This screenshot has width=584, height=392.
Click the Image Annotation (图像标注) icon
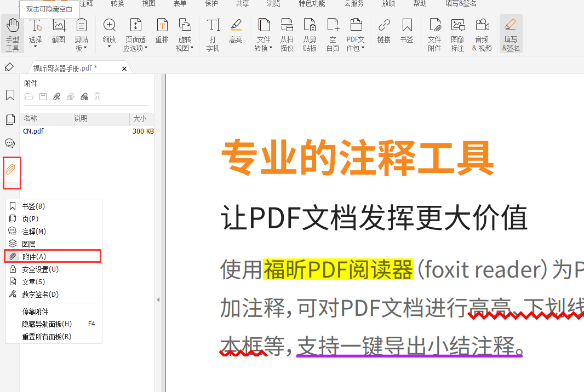point(457,34)
